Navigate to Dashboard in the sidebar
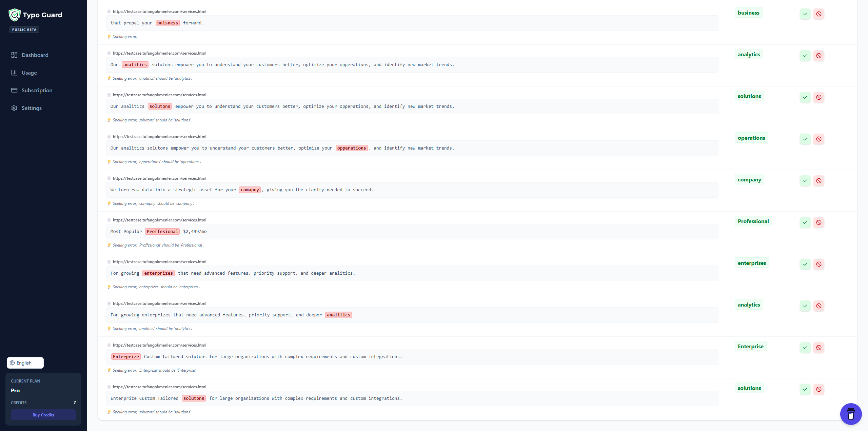The height and width of the screenshot is (431, 868). pyautogui.click(x=35, y=55)
